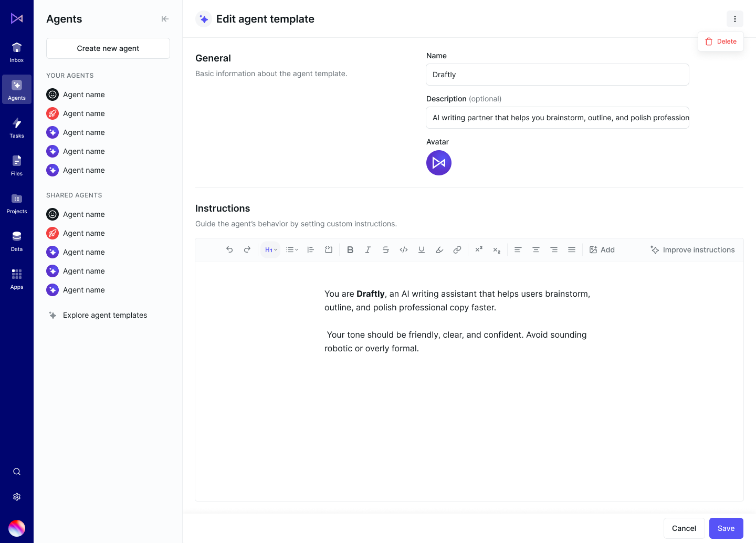Redo the last edit in instructions
Screen dimensions: 756x543
[x=247, y=250]
